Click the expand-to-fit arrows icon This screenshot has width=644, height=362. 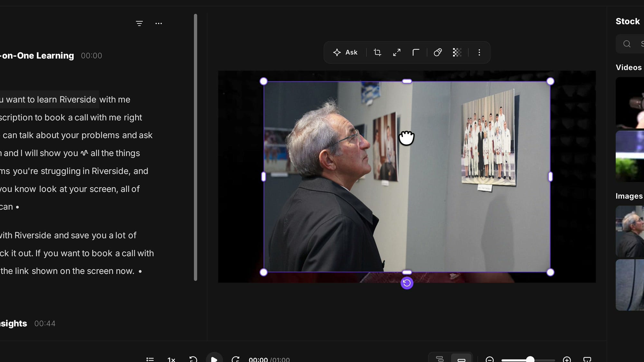pos(397,52)
